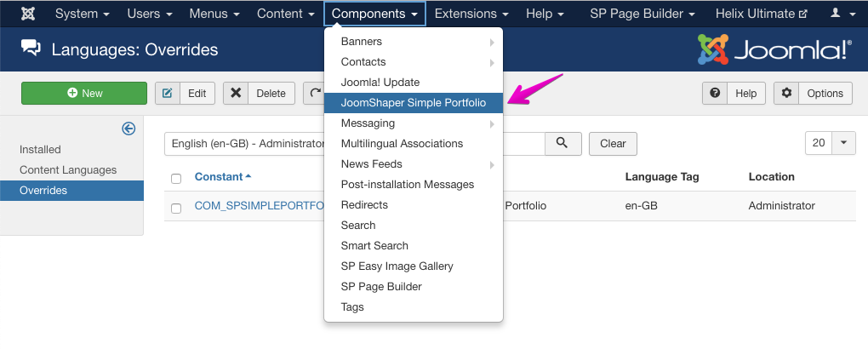
Task: Check the COM_SPSIMPLEPORTFOLIO row checkbox
Action: coord(176,208)
